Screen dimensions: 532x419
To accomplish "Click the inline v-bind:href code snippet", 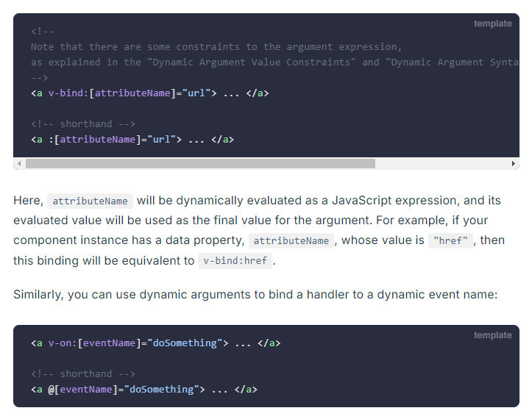I will (235, 261).
